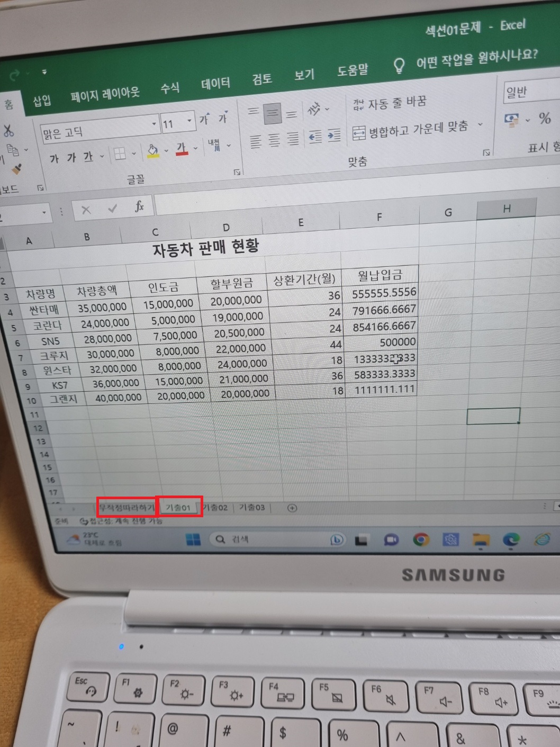Image resolution: width=560 pixels, height=747 pixels.
Task: Add a new sheet with plus button
Action: click(x=292, y=508)
